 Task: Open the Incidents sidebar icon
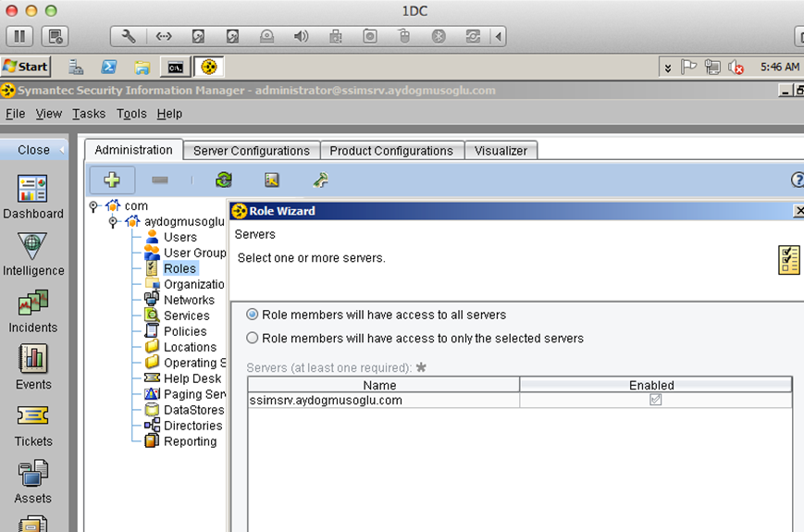tap(32, 312)
